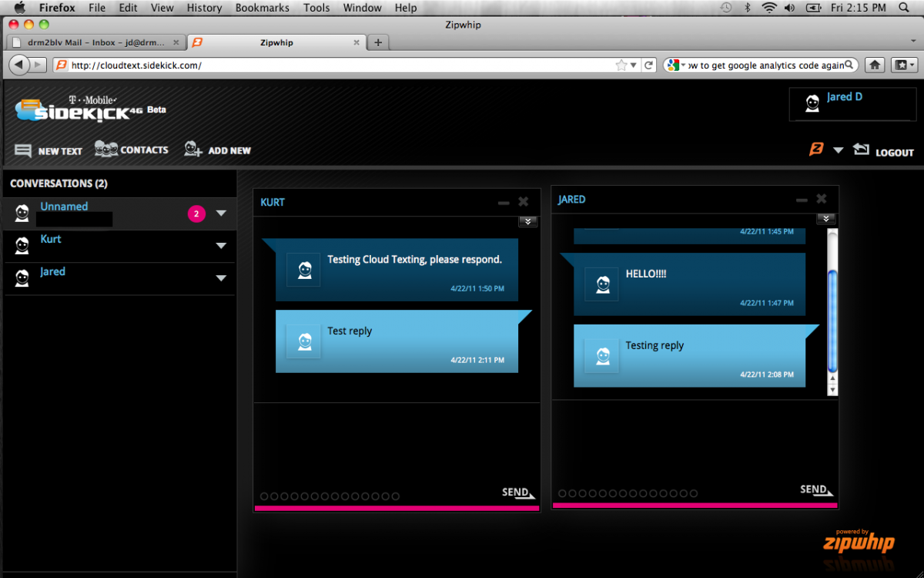
Task: Click the Logout arrow icon
Action: click(861, 150)
